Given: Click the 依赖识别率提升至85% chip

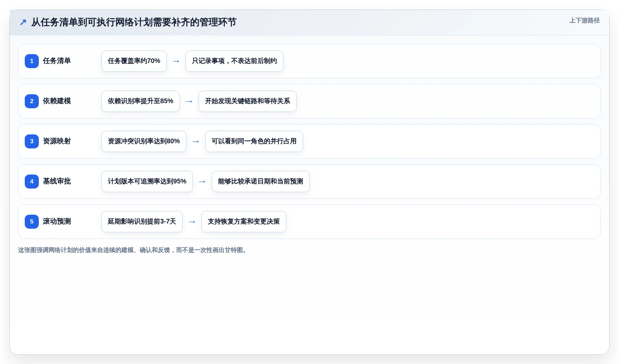Looking at the screenshot, I should click(141, 101).
